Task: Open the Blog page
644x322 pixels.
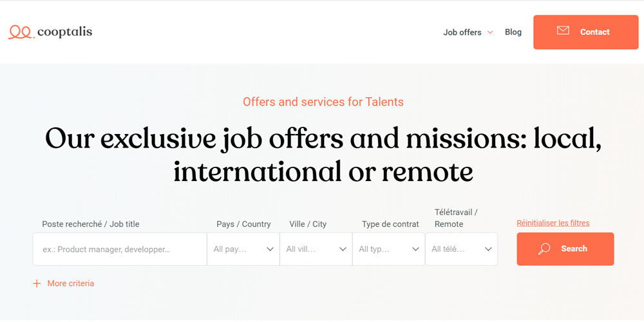Action: coord(513,32)
